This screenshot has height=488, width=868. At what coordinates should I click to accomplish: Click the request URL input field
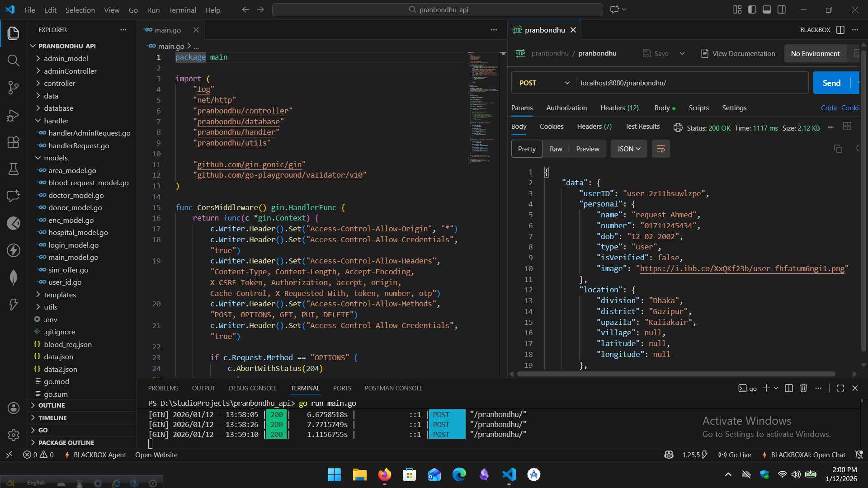coord(692,83)
